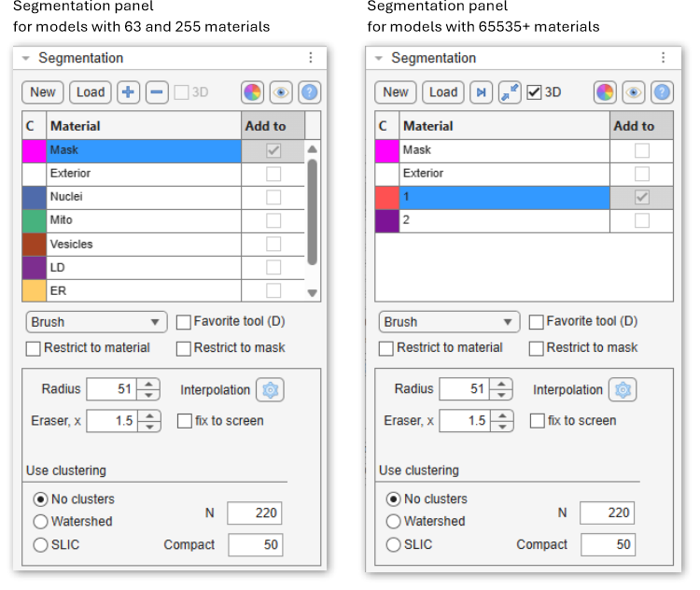Open help icon in right Segmentation panel
700x590 pixels.
[x=662, y=92]
